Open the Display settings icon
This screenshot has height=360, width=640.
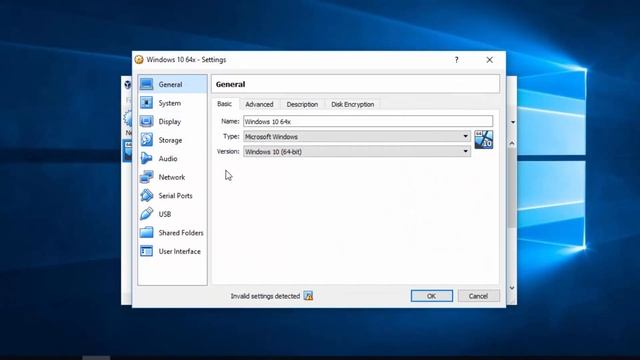[147, 122]
